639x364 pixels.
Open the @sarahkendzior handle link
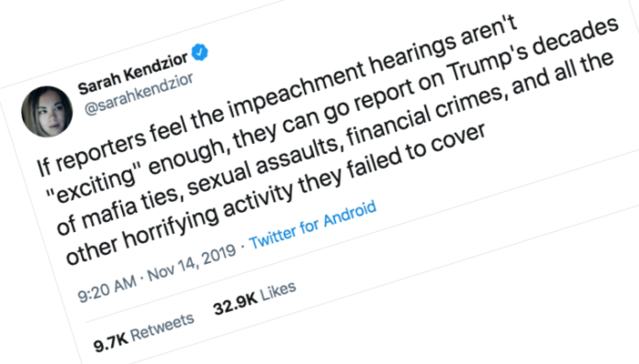(x=139, y=94)
